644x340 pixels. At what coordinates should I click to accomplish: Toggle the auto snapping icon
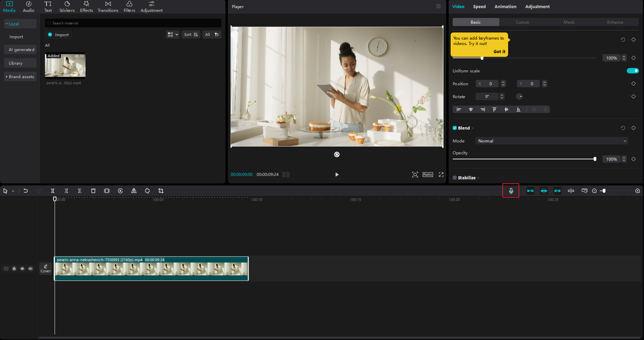tap(544, 191)
